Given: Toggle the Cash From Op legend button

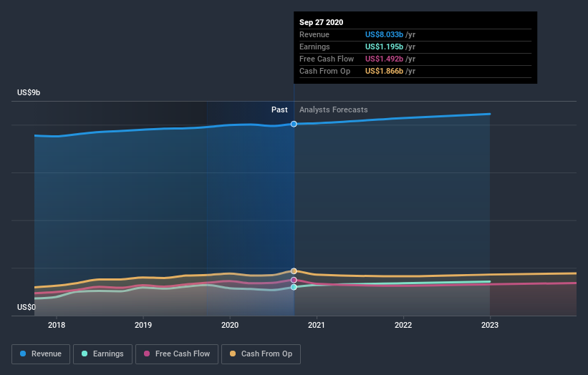Looking at the screenshot, I should pos(261,354).
